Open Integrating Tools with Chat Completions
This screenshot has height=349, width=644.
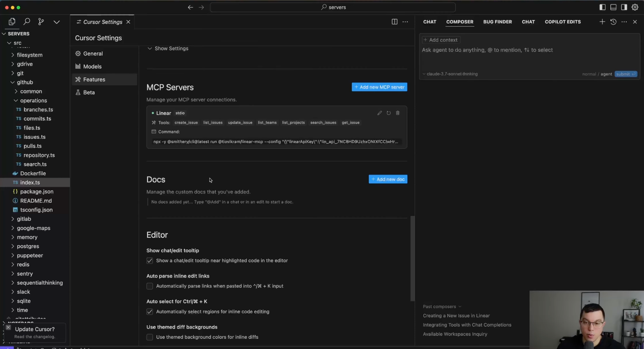[x=467, y=325]
